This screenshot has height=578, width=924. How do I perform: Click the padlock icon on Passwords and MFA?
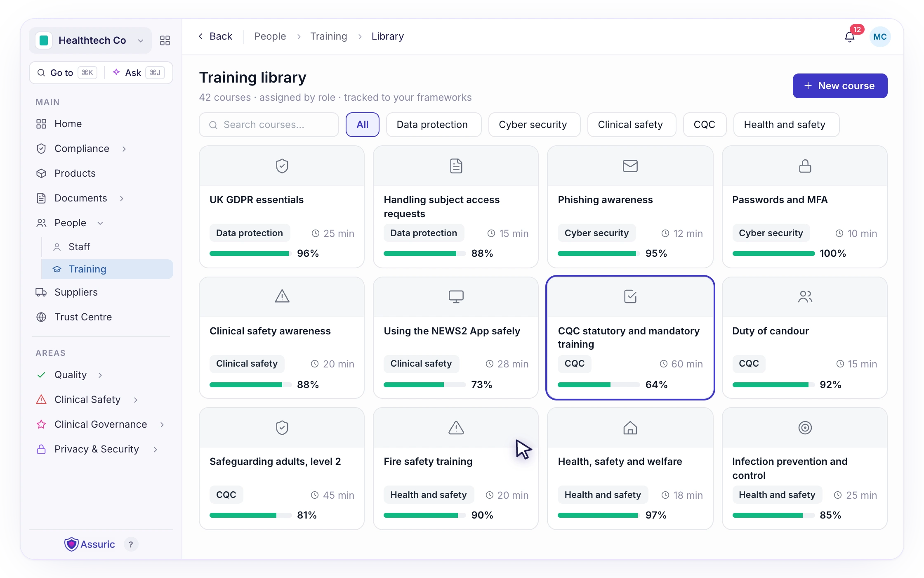point(805,166)
